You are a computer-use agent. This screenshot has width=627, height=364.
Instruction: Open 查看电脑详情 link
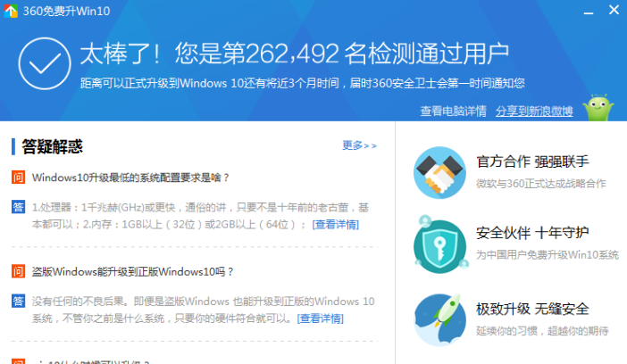coord(454,111)
